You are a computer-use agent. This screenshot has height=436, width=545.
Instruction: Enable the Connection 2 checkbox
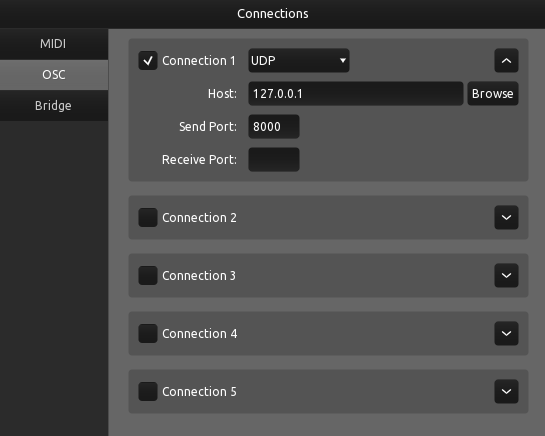tap(148, 218)
